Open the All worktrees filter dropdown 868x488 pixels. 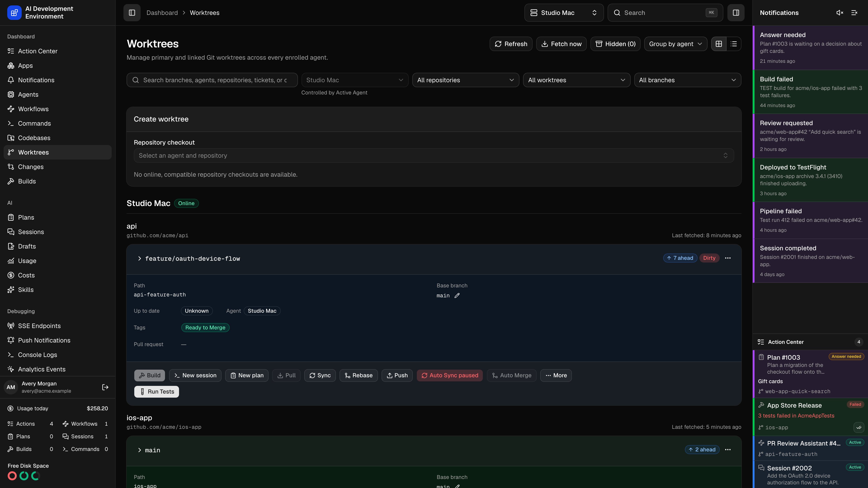576,80
